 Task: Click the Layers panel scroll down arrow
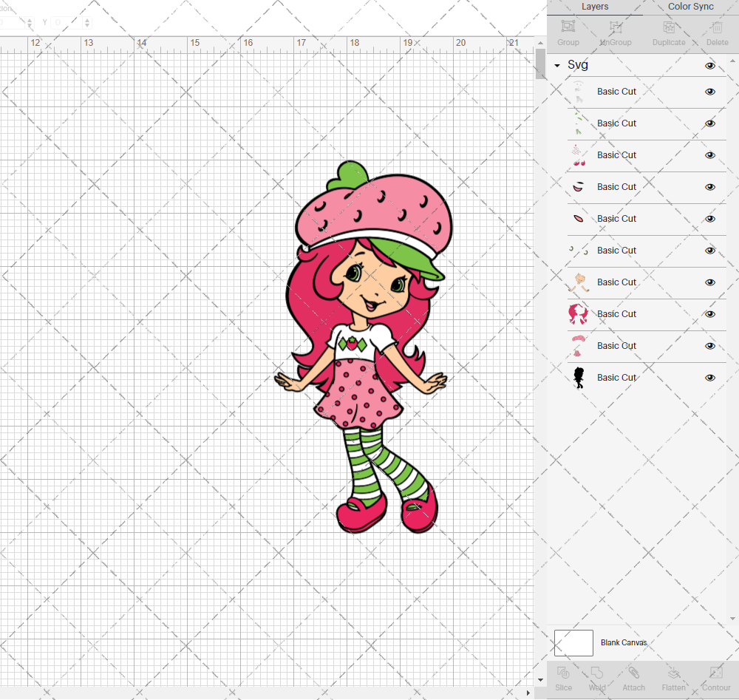(x=732, y=619)
